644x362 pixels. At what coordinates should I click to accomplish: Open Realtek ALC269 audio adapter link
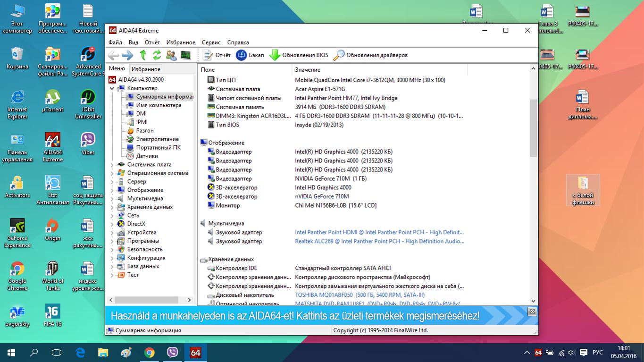[379, 241]
